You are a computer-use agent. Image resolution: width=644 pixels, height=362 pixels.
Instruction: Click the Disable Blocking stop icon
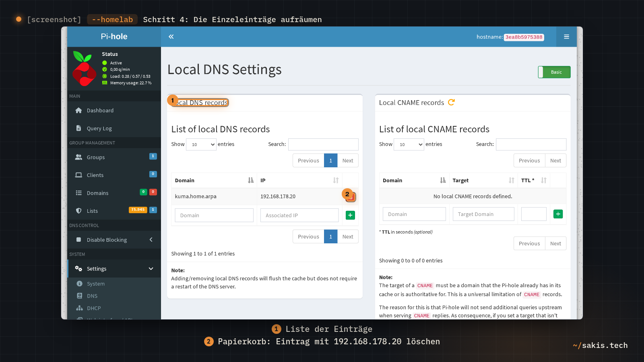[78, 240]
